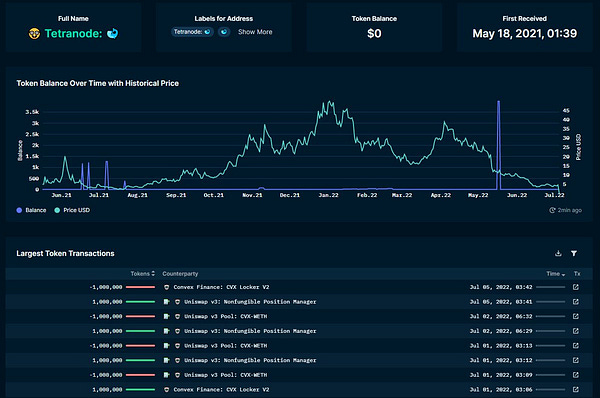
Task: Click the shield icon in the Jul 02 06:29 row
Action: 177,331
